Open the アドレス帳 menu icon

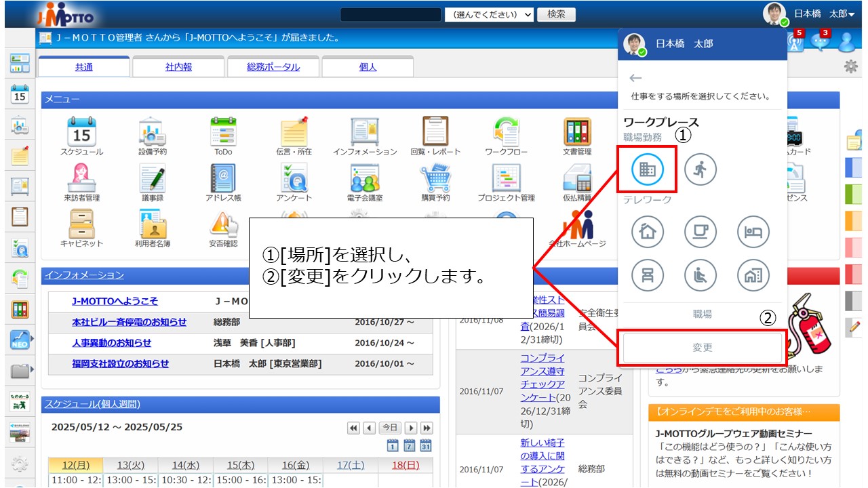pyautogui.click(x=223, y=178)
